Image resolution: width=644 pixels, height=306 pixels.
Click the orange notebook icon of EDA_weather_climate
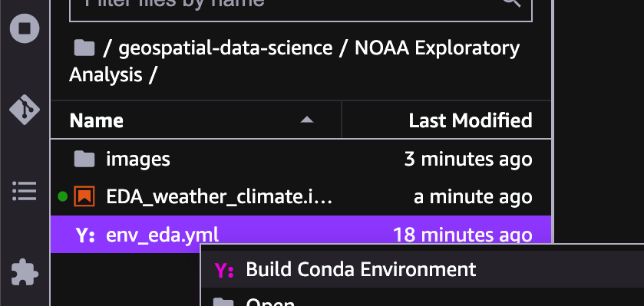[84, 196]
